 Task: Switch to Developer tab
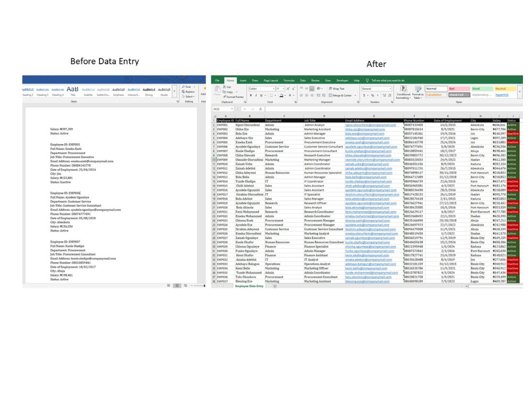342,80
